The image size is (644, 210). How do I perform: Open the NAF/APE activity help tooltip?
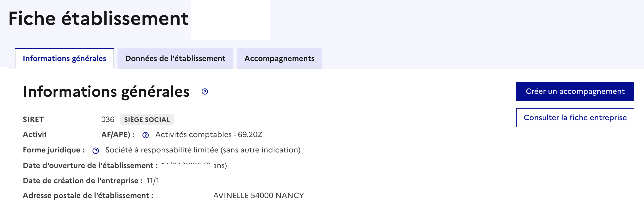tap(145, 135)
